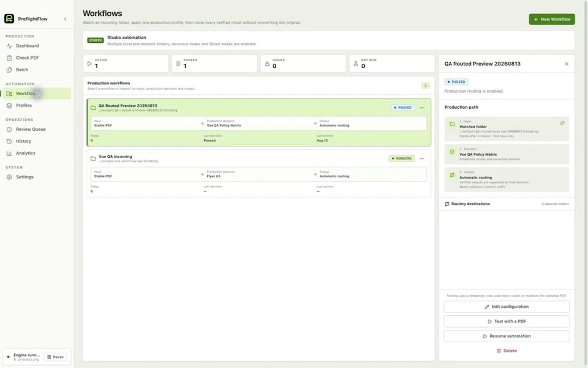Click the History clock icon
Viewport: 588px width, 368px height.
tap(9, 141)
